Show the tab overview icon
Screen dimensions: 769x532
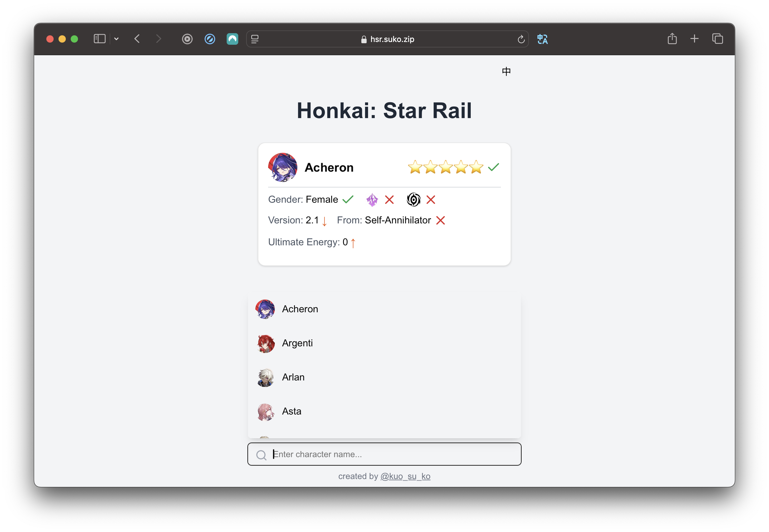tap(717, 39)
